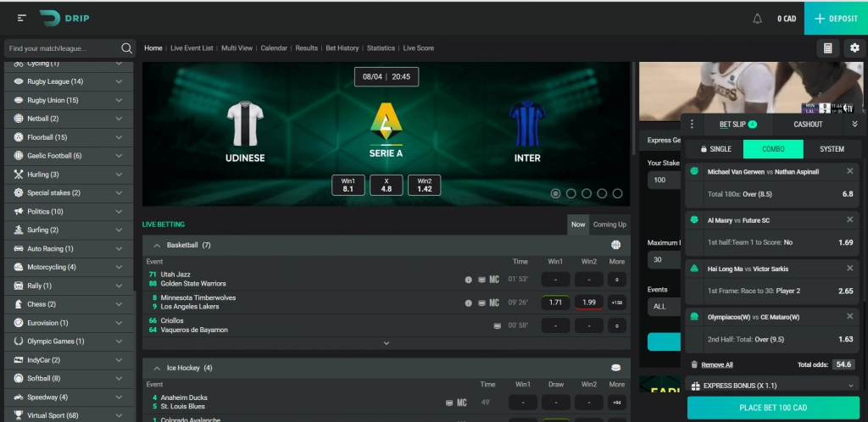This screenshot has height=422, width=868.
Task: Open Multi View page
Action: [237, 48]
